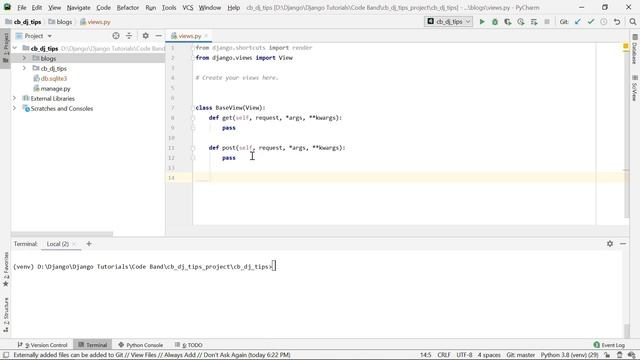Click the 4 spaces indent indicator

click(489, 355)
